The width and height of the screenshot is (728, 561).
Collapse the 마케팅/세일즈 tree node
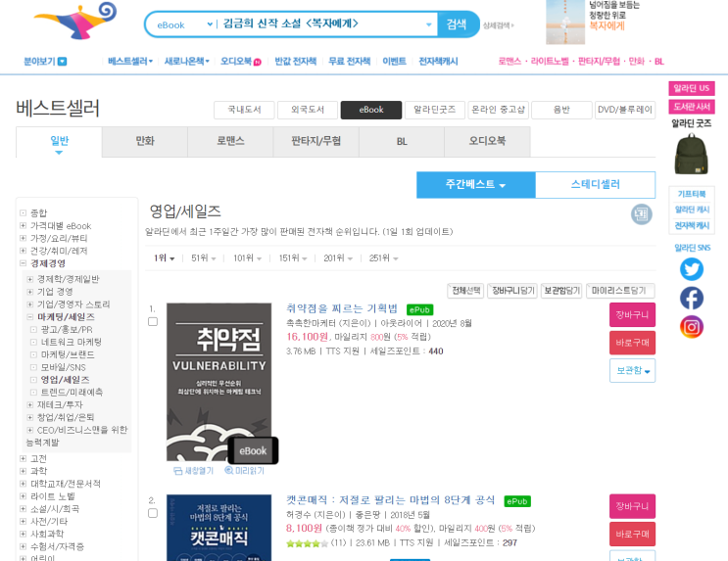[x=29, y=317]
